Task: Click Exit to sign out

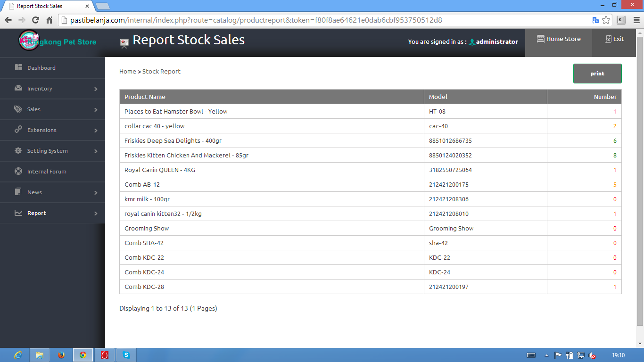Action: click(615, 39)
